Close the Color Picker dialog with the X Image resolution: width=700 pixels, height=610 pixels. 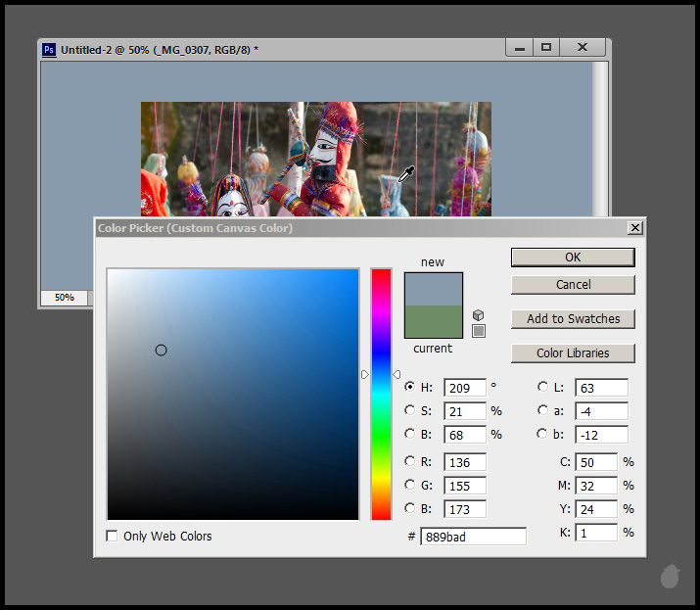click(x=635, y=227)
